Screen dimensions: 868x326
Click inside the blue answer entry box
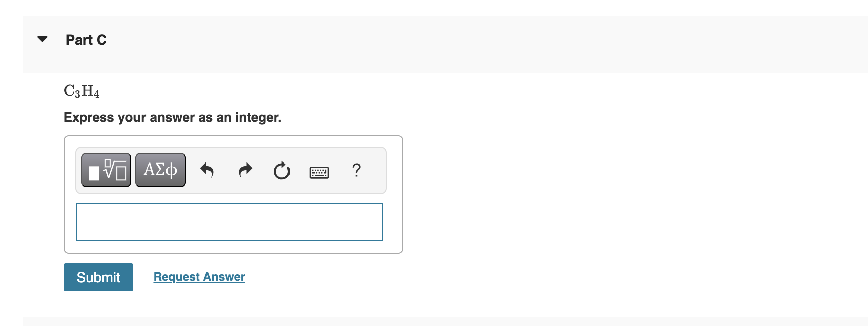click(x=229, y=222)
